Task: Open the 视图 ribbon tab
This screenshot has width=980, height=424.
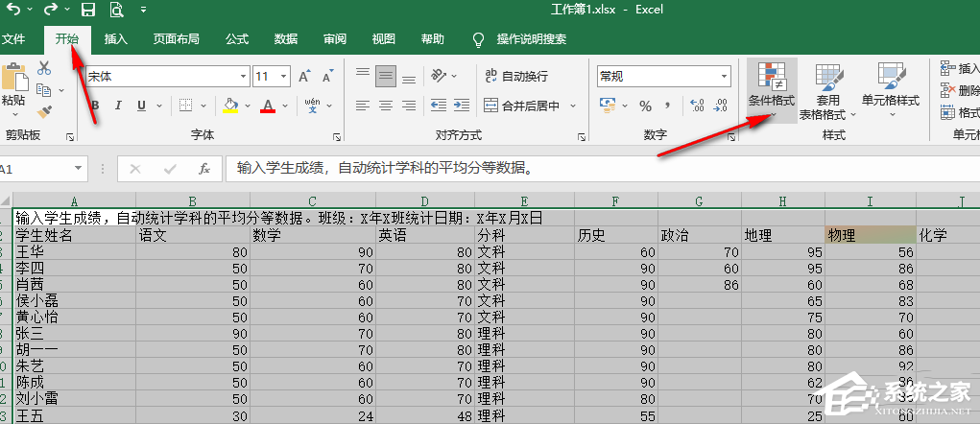Action: (384, 38)
